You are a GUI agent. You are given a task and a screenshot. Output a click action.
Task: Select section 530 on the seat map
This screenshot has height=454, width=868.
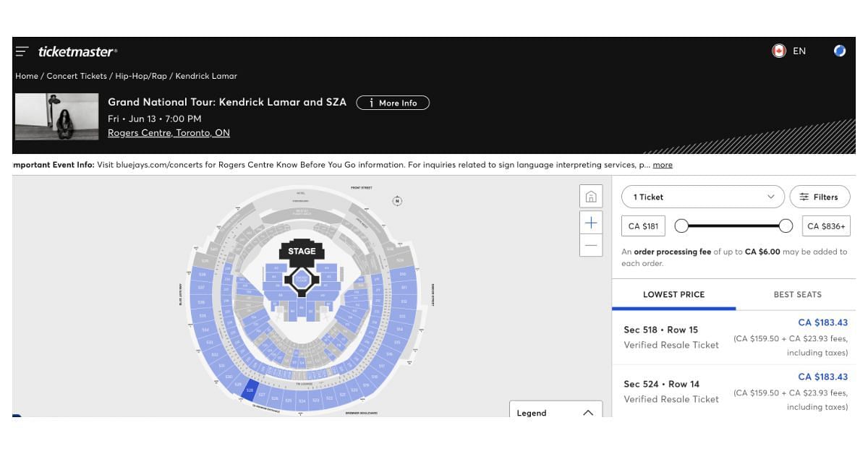point(229,376)
